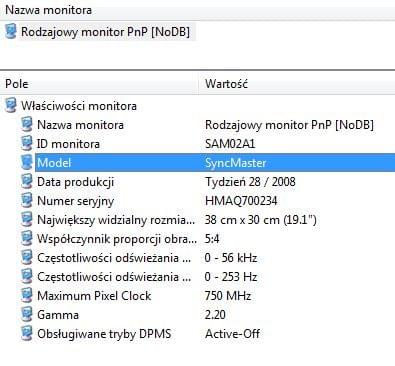The width and height of the screenshot is (395, 366).
Task: Click the 5:4 aspect ratio value
Action: [x=212, y=239]
